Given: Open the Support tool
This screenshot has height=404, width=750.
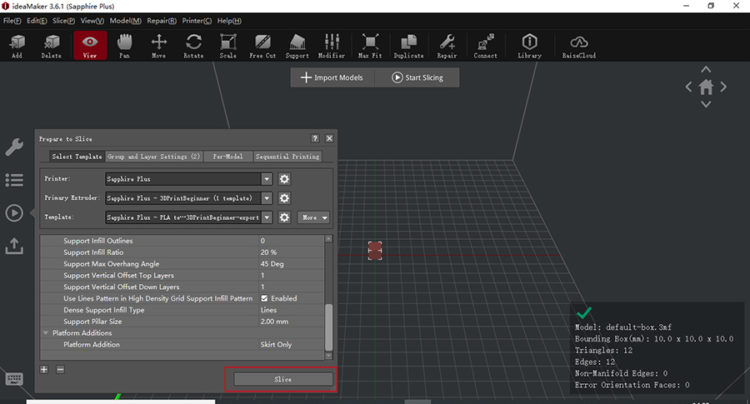Looking at the screenshot, I should [297, 46].
